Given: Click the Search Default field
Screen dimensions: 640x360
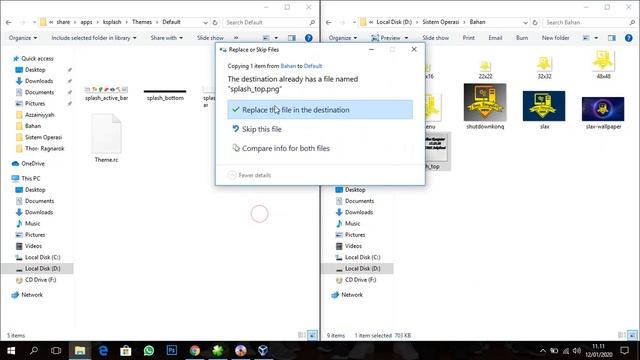Looking at the screenshot, I should tap(269, 22).
